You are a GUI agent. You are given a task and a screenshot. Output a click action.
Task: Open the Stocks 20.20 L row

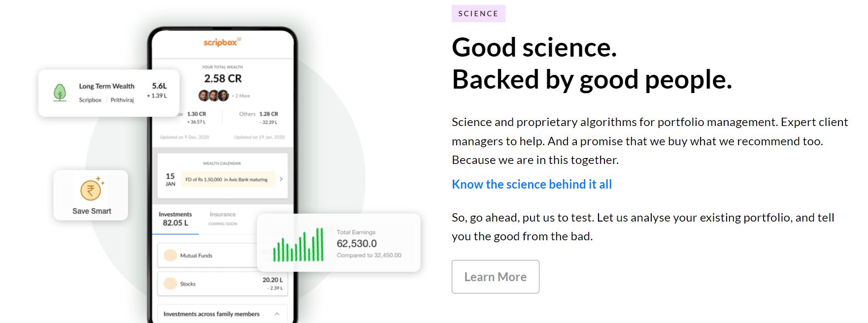point(222,284)
